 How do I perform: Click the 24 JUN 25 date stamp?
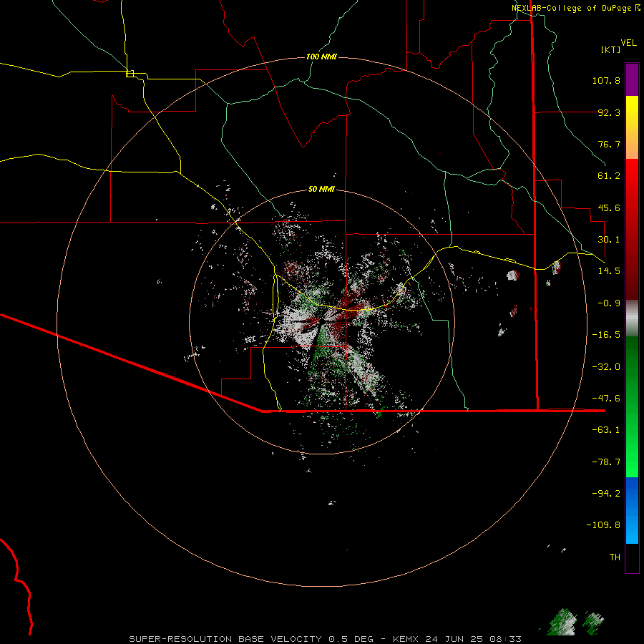tap(453, 639)
